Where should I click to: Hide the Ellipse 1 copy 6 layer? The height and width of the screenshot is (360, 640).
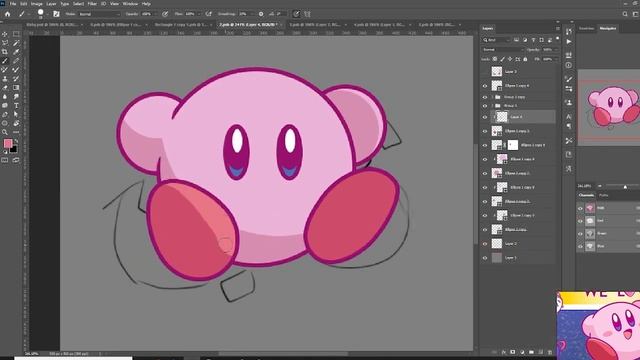(485, 86)
